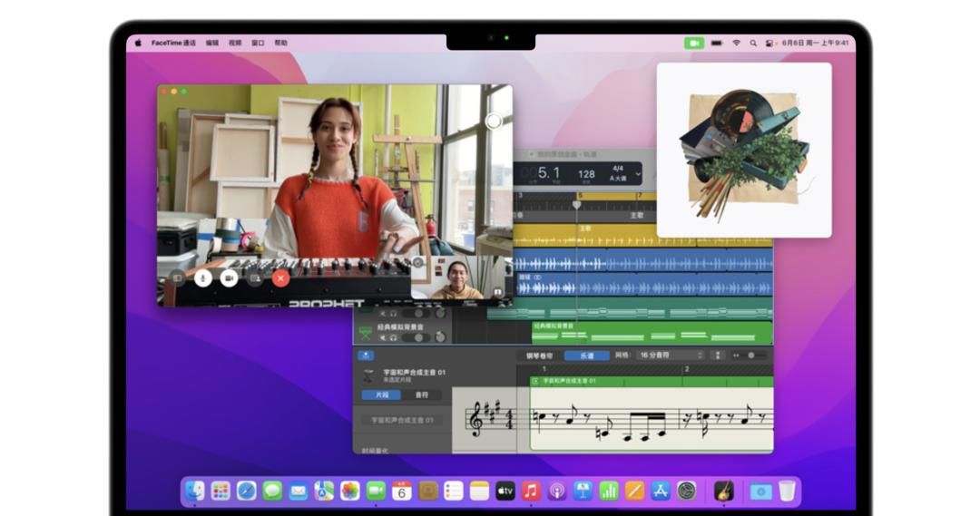The image size is (980, 516).
Task: Open Spotlight search in menu bar
Action: pos(753,44)
